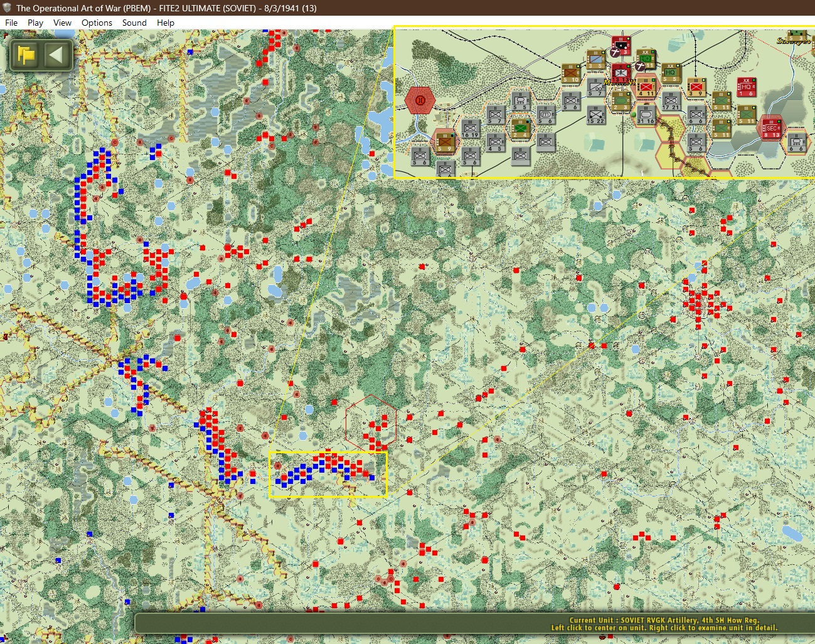815x644 pixels.
Task: Select the tan infantry counter 3-9
Action: point(696,87)
